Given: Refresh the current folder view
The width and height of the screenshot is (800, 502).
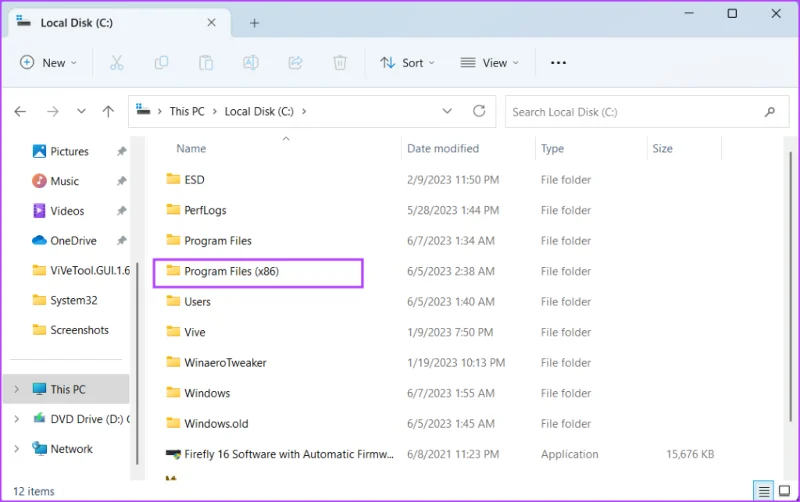Looking at the screenshot, I should (479, 111).
